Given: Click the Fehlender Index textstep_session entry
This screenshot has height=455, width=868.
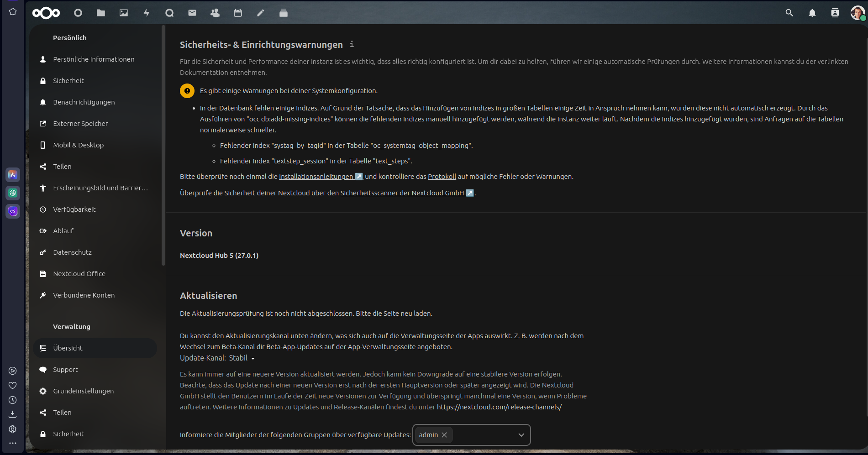Looking at the screenshot, I should [x=316, y=161].
